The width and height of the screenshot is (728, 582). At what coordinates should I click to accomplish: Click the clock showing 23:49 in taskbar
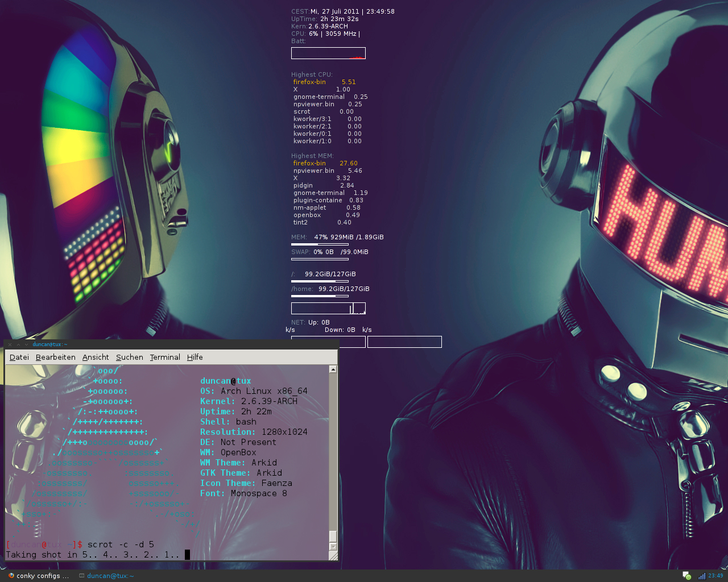(x=715, y=576)
